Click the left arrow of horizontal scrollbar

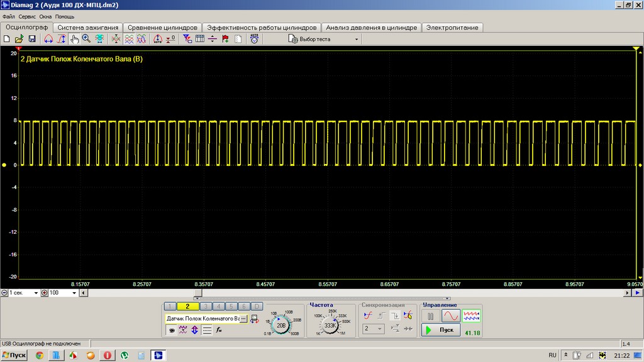click(84, 293)
